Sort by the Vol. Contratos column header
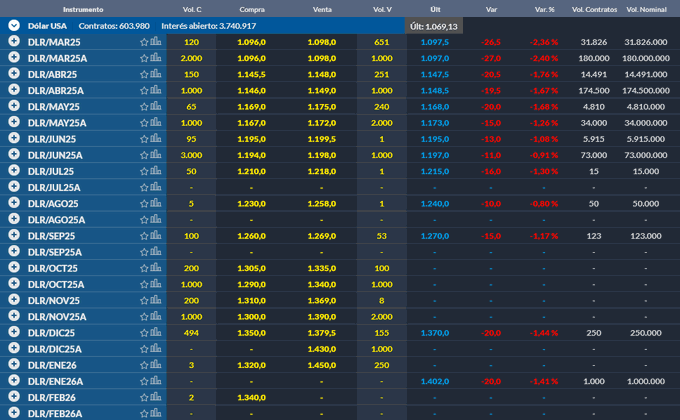 (x=594, y=9)
